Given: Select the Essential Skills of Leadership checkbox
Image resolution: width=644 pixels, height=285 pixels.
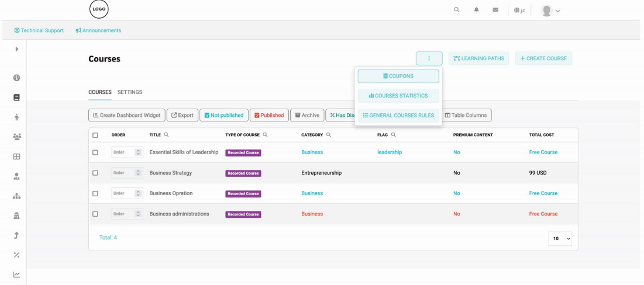Looking at the screenshot, I should [95, 152].
